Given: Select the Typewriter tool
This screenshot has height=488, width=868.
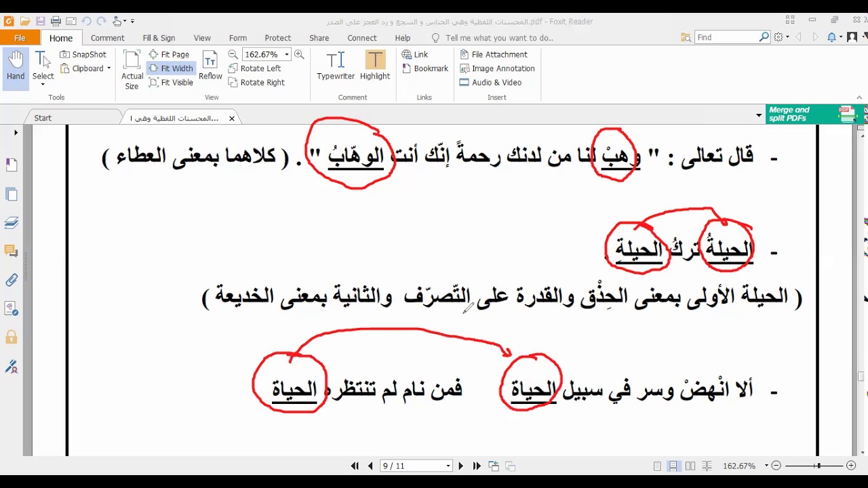Looking at the screenshot, I should point(336,66).
